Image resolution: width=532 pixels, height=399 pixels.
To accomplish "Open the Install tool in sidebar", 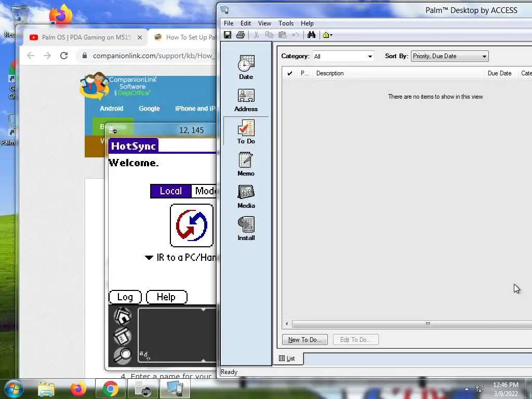I will click(246, 229).
